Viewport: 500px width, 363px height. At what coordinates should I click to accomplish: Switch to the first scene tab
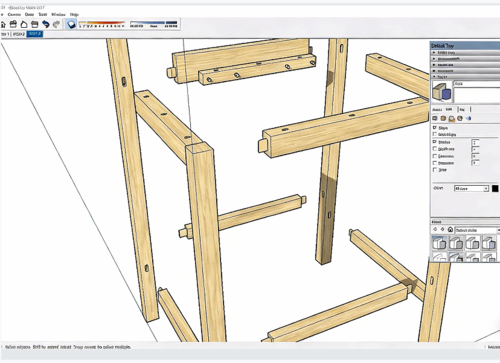[5, 34]
